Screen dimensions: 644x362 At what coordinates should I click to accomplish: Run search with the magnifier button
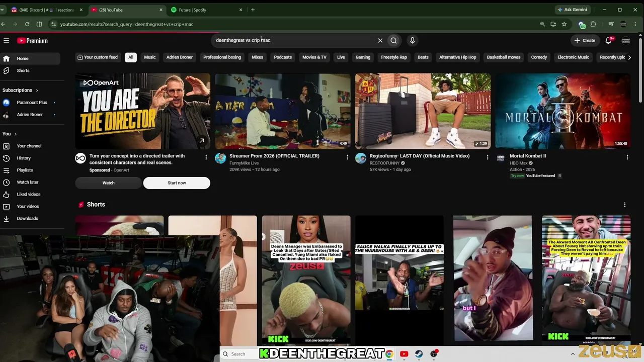click(393, 40)
